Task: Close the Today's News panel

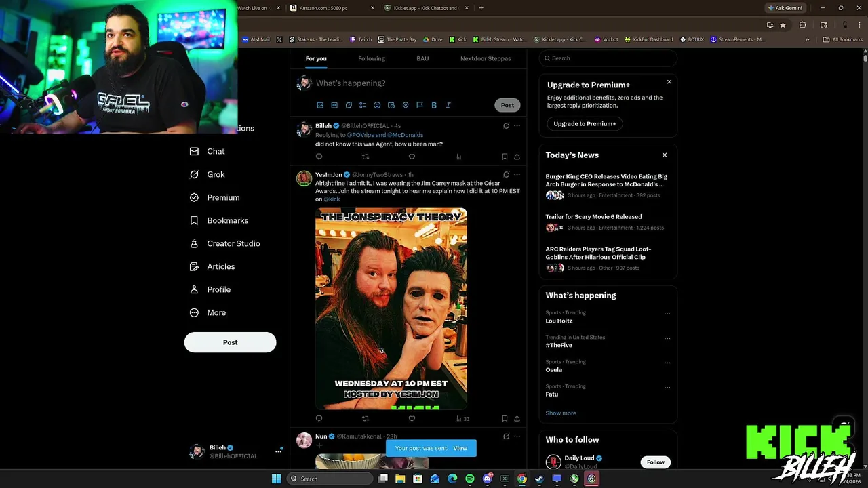Action: (665, 155)
